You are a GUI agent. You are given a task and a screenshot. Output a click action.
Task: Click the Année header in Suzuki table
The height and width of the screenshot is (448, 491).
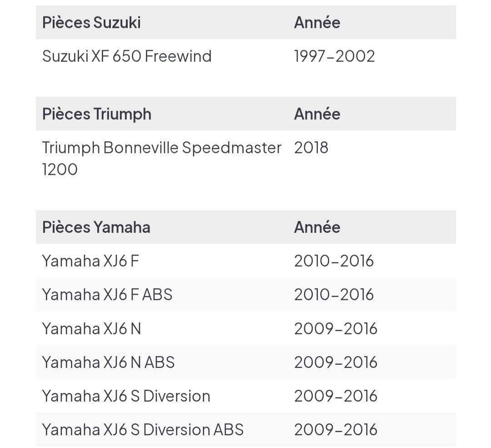[317, 22]
